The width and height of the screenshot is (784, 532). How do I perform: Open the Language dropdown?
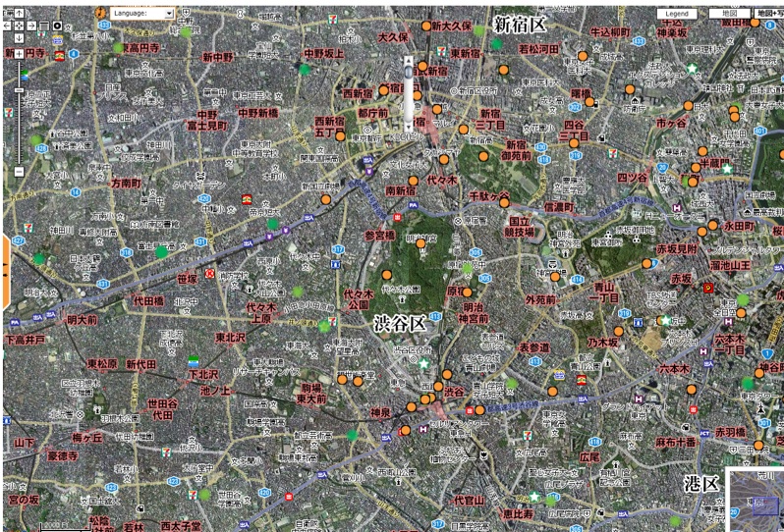click(142, 14)
